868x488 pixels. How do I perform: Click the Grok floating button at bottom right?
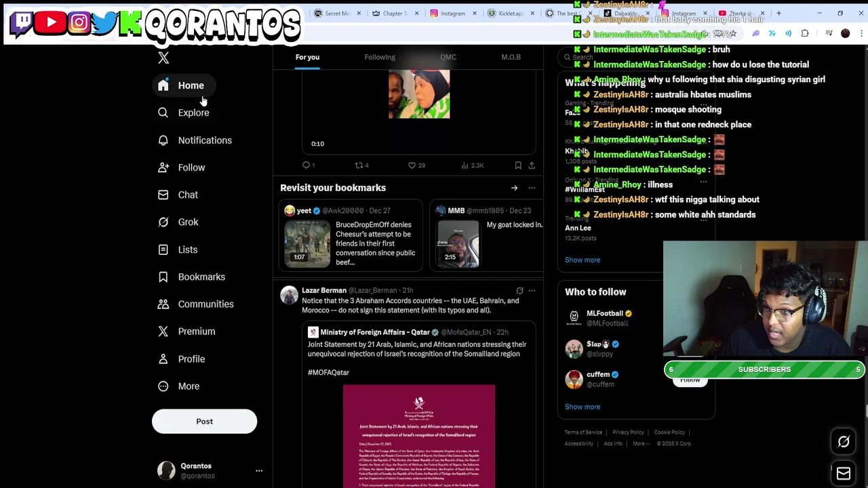[844, 442]
